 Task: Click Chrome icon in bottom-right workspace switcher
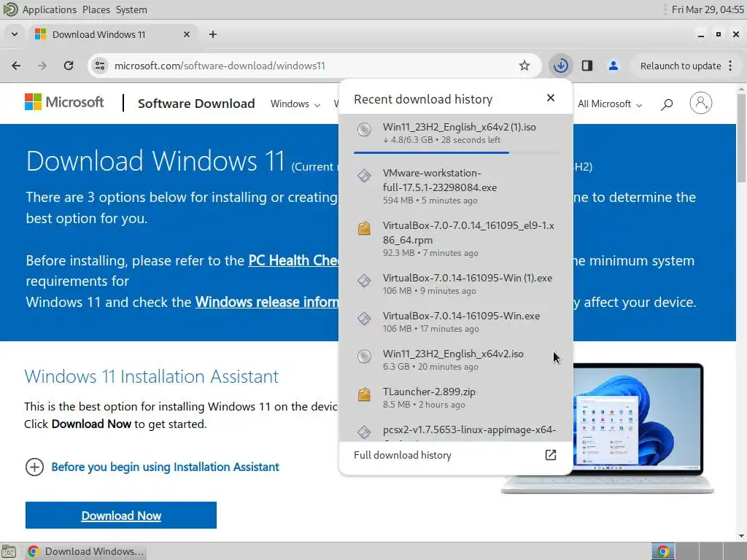tap(663, 551)
